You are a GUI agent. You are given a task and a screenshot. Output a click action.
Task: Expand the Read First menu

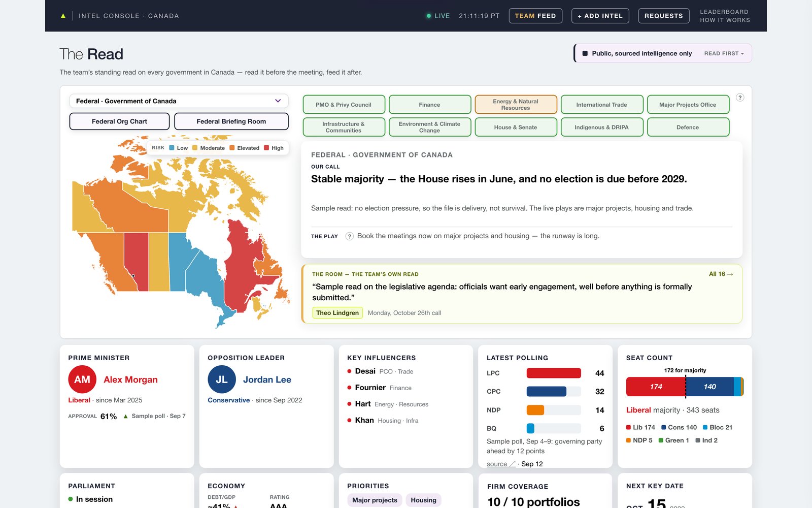724,53
